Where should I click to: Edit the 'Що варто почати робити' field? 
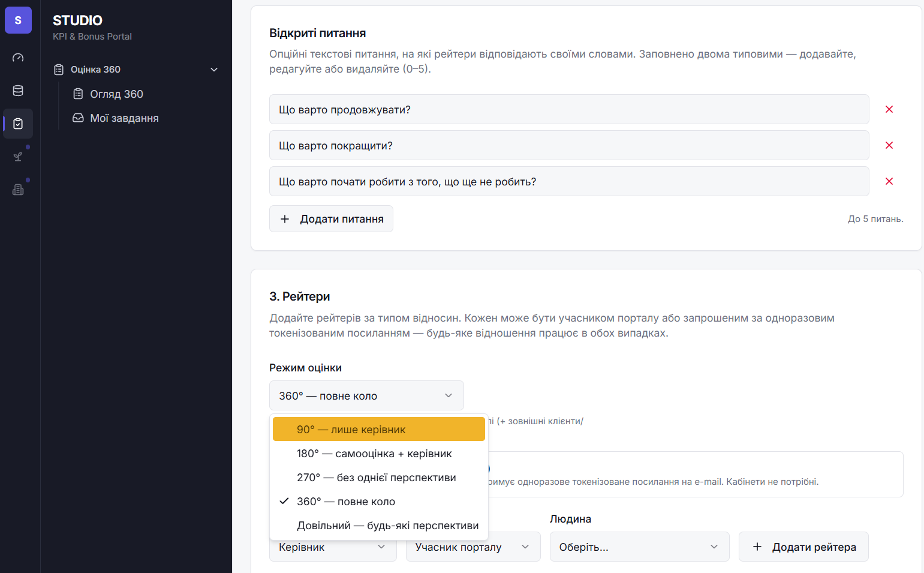pos(569,181)
